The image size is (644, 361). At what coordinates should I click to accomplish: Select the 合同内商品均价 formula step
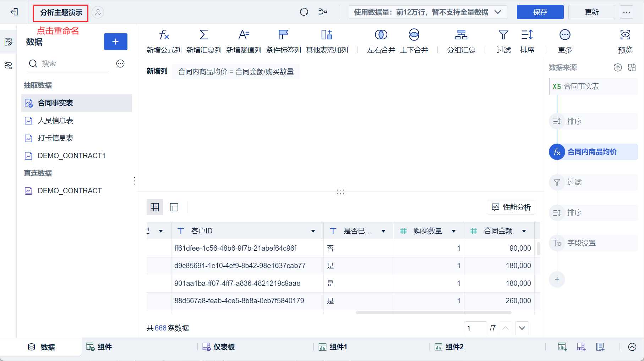coord(594,152)
